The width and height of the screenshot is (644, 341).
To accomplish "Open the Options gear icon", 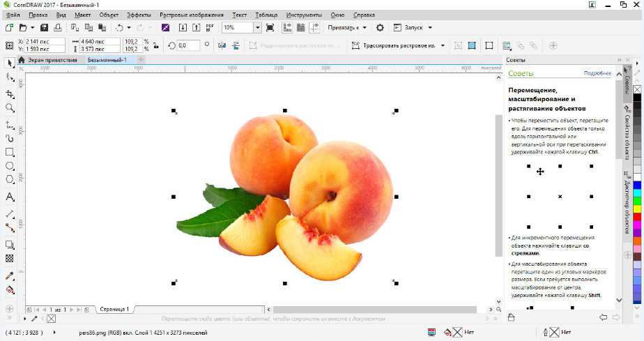I will point(380,28).
